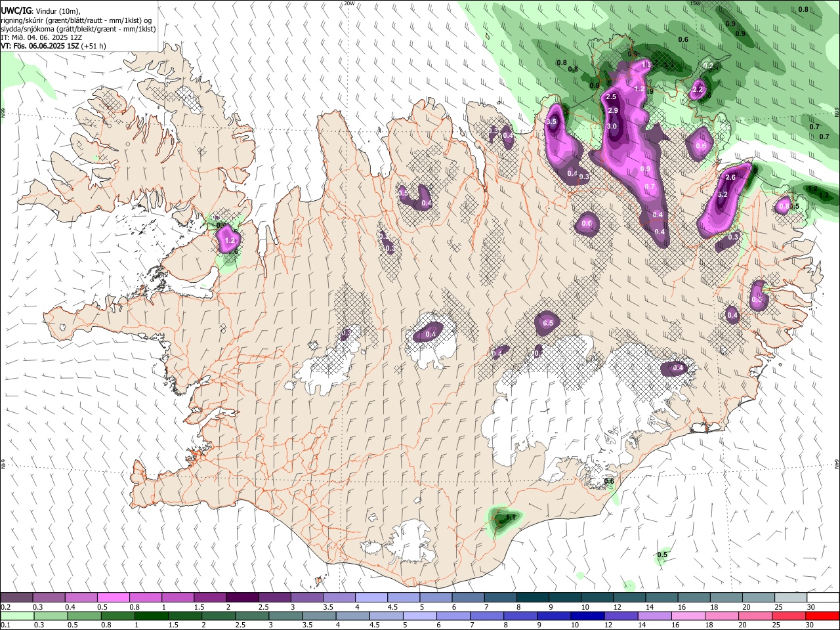
Task: Select the 0.5 rain value over the southeast sea
Action: pyautogui.click(x=662, y=555)
